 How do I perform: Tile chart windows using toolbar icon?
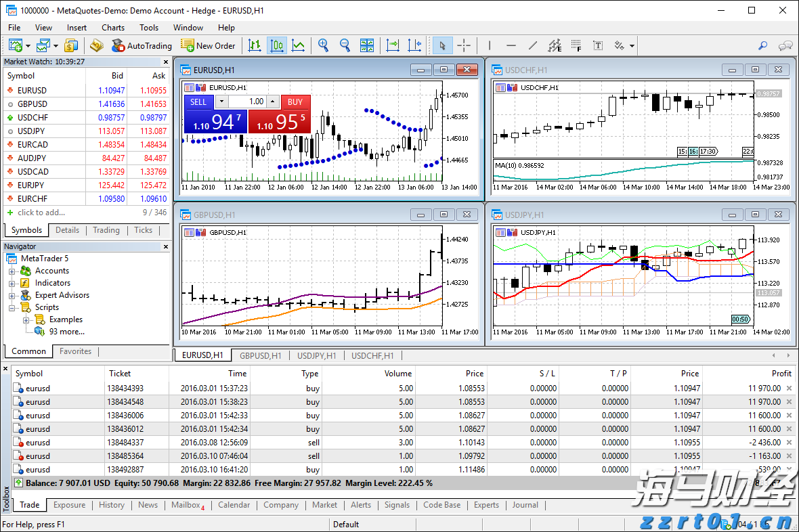tap(367, 45)
